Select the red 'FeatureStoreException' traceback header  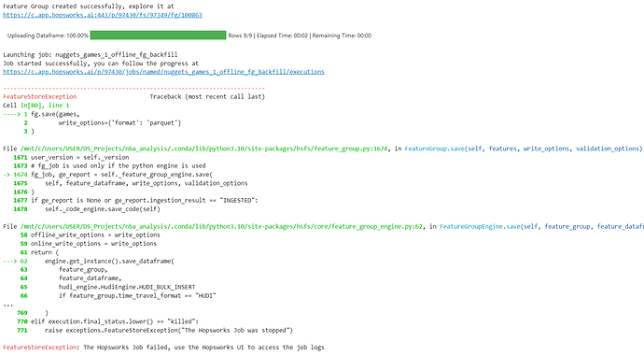(40, 96)
